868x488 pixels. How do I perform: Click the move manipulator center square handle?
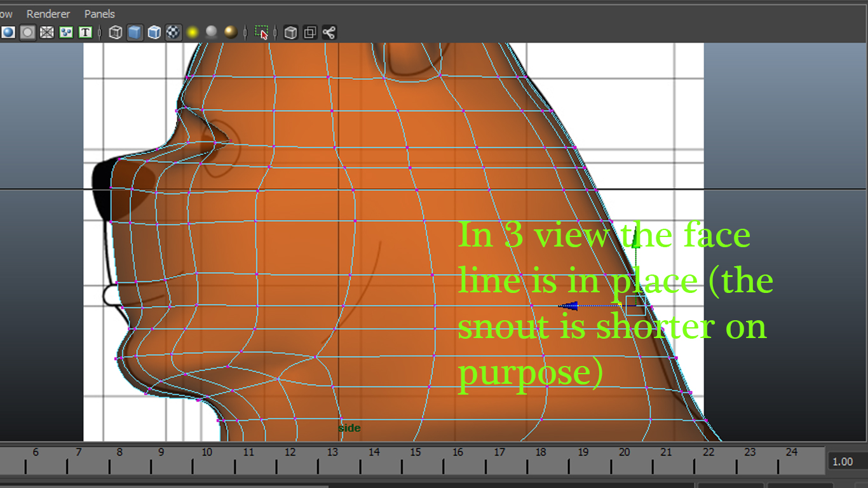pyautogui.click(x=635, y=306)
